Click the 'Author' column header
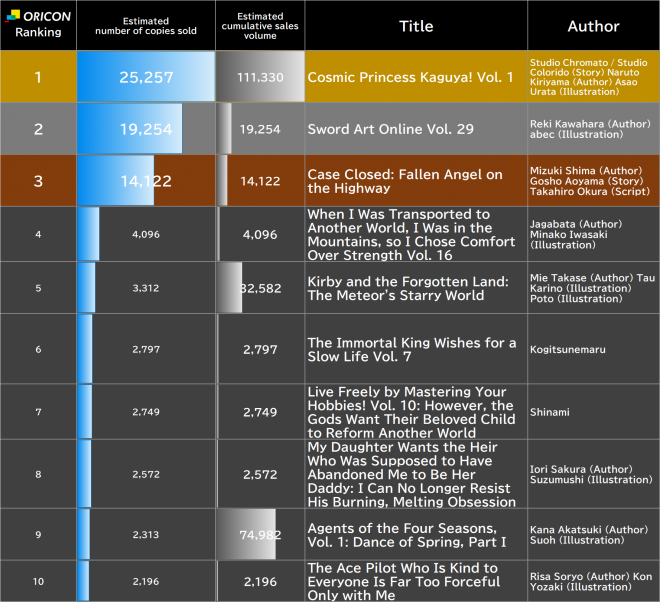Image resolution: width=660 pixels, height=602 pixels. [x=593, y=26]
